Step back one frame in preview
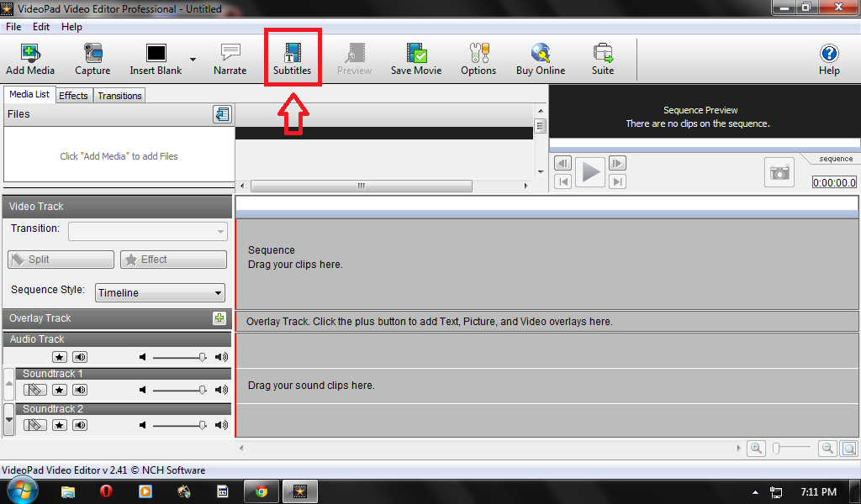 (x=563, y=164)
